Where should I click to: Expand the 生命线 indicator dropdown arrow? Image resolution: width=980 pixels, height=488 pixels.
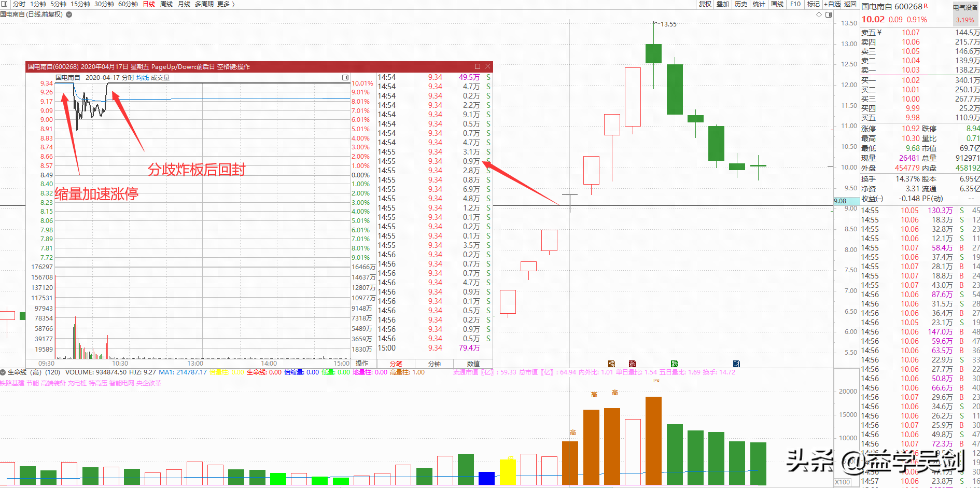coord(3,372)
